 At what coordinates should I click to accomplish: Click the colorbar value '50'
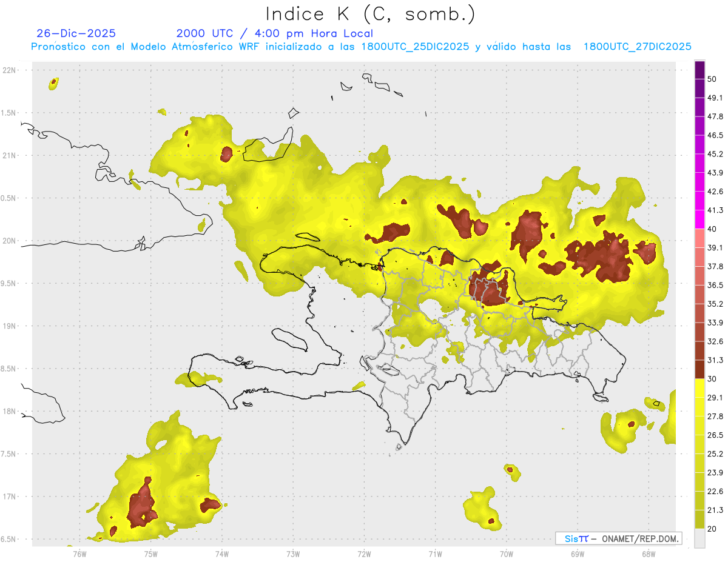point(712,79)
